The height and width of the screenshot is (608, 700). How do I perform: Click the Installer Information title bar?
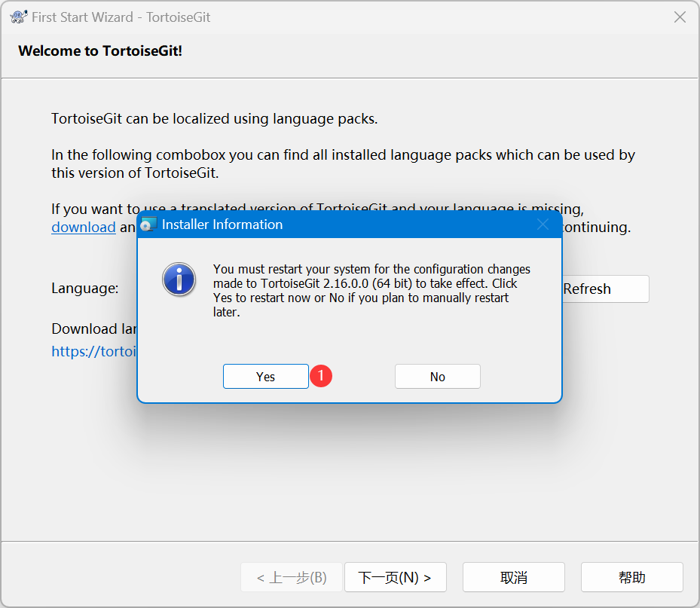coord(339,225)
